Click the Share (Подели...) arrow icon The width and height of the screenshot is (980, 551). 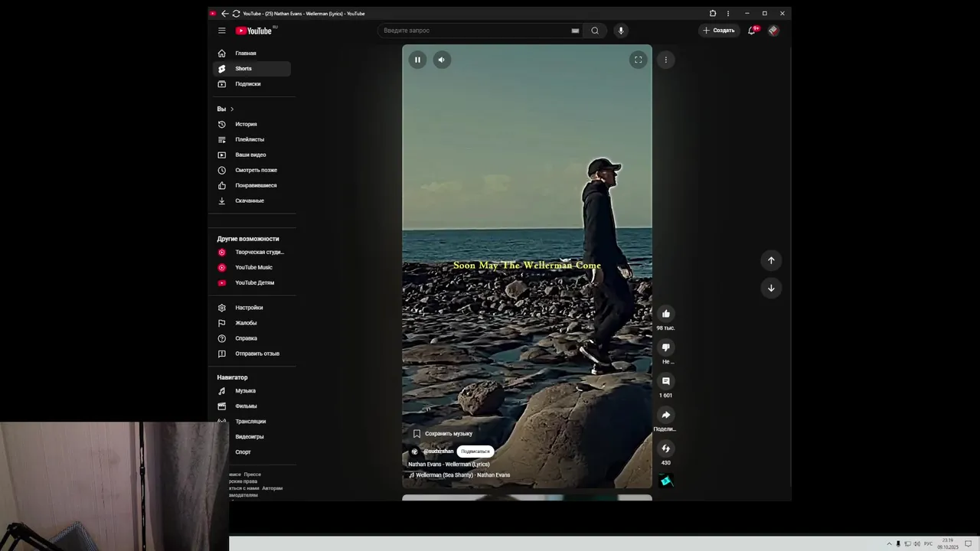tap(665, 415)
